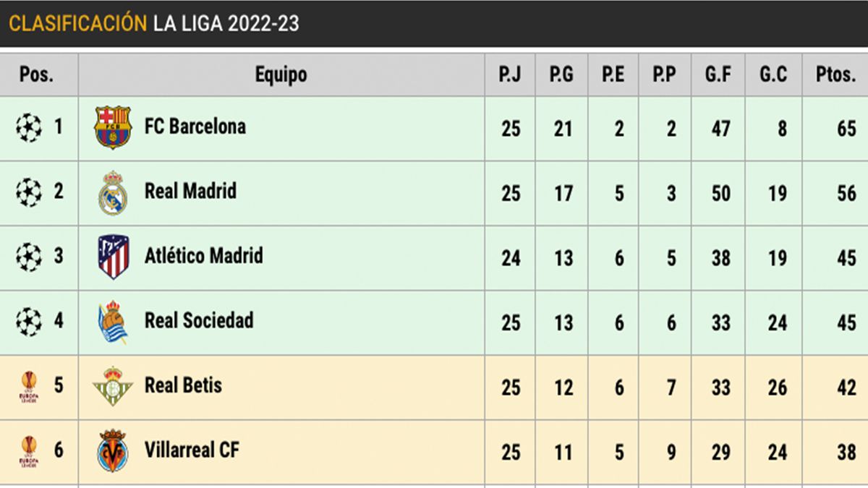Open the FC Barcelona team name link
This screenshot has width=868, height=488.
coord(195,127)
